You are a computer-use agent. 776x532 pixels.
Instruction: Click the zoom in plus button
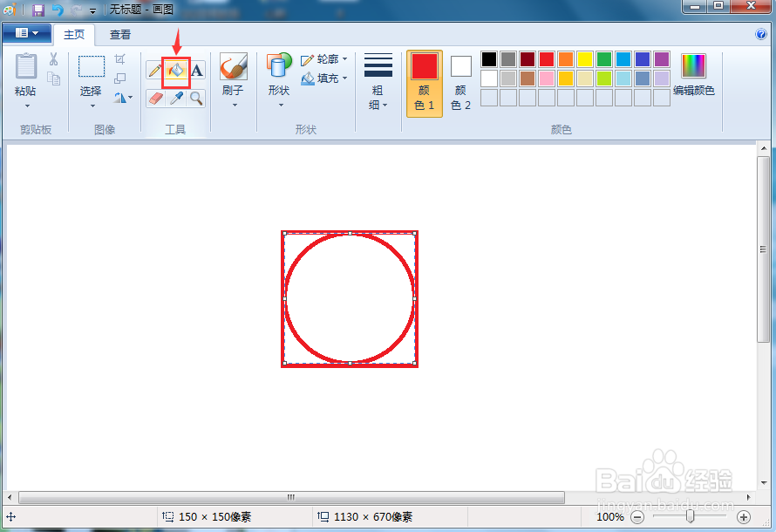[x=744, y=517]
